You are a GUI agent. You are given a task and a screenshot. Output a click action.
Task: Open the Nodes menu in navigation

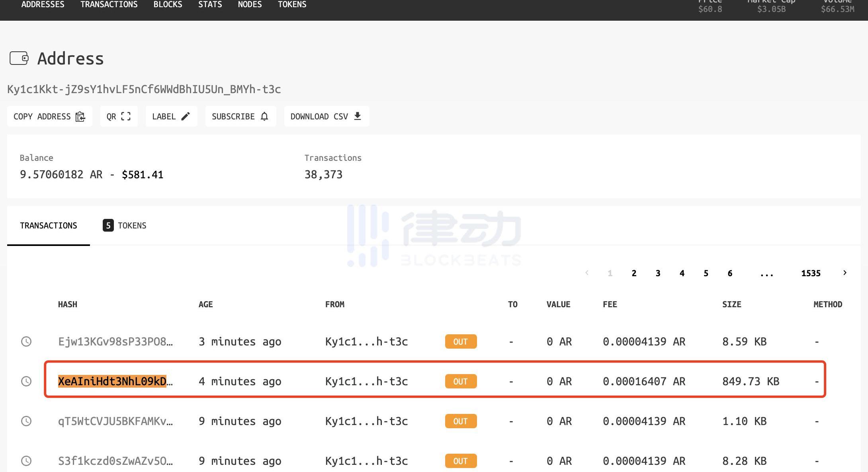(250, 5)
